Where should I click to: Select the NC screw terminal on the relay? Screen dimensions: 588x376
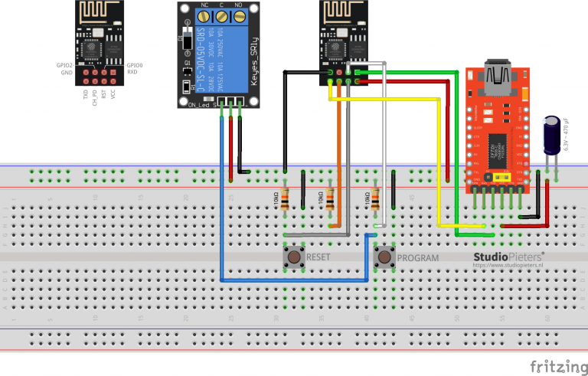tap(204, 17)
